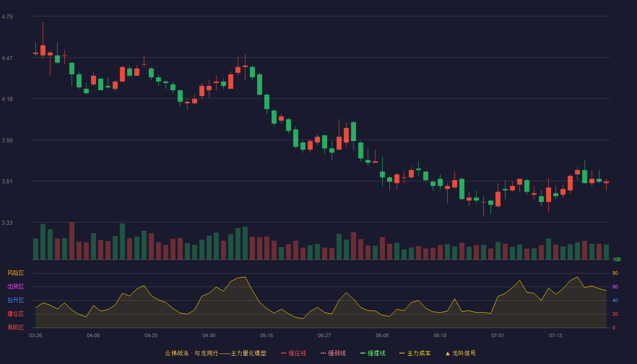Toggle 强撑线 legend label
637x364 pixels.
pyautogui.click(x=376, y=353)
